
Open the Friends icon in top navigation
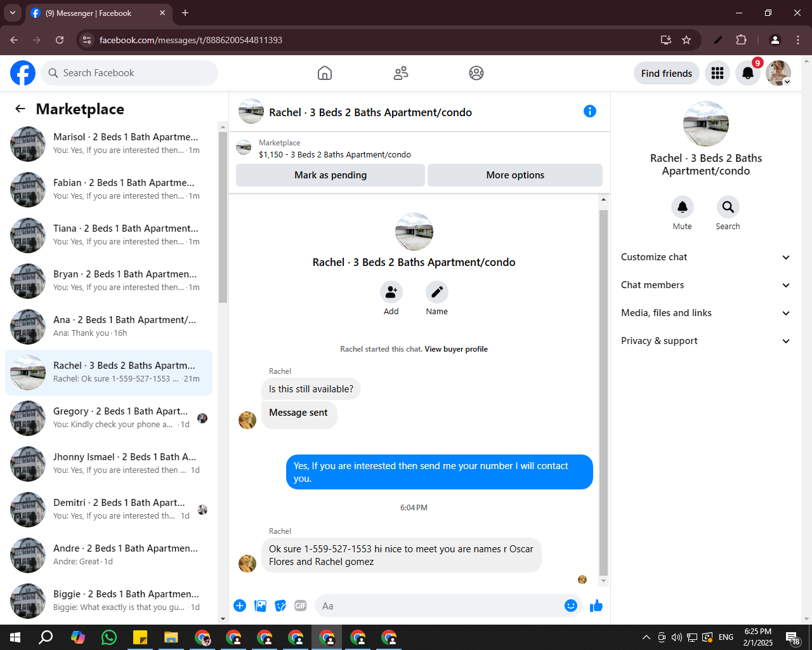click(x=401, y=73)
